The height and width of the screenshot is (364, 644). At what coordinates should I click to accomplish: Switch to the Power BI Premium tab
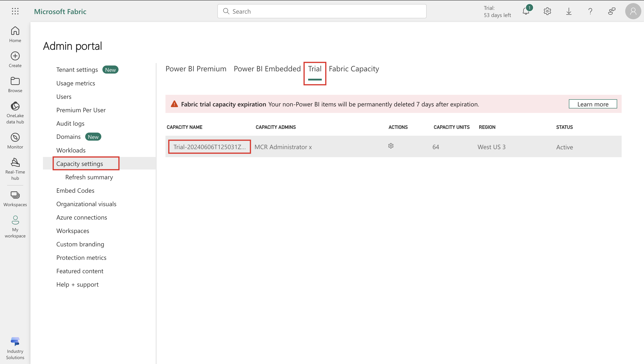click(x=196, y=69)
